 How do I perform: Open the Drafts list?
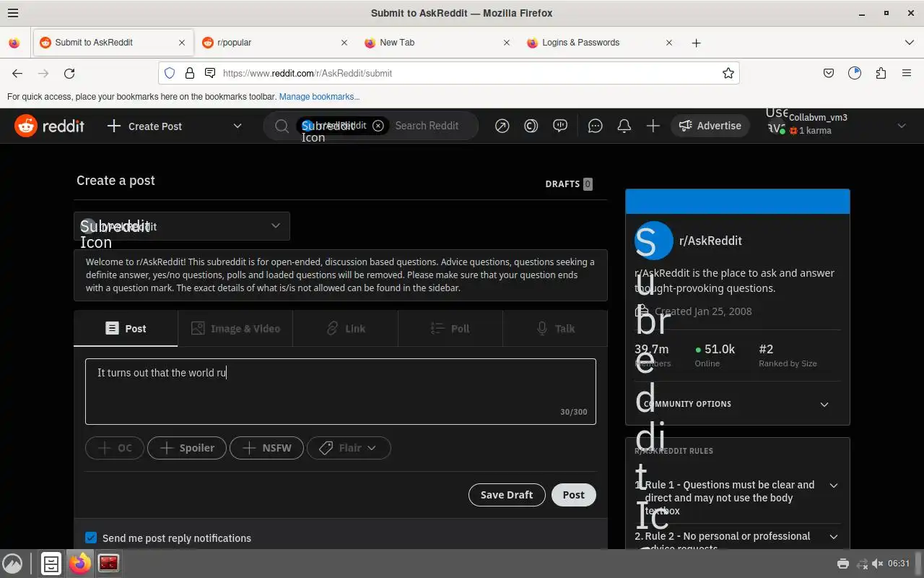[x=569, y=184]
